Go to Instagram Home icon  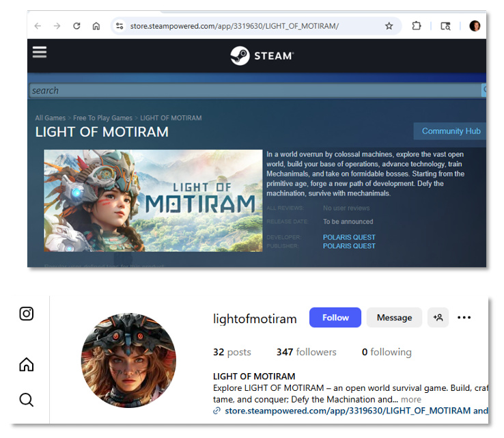tap(27, 364)
